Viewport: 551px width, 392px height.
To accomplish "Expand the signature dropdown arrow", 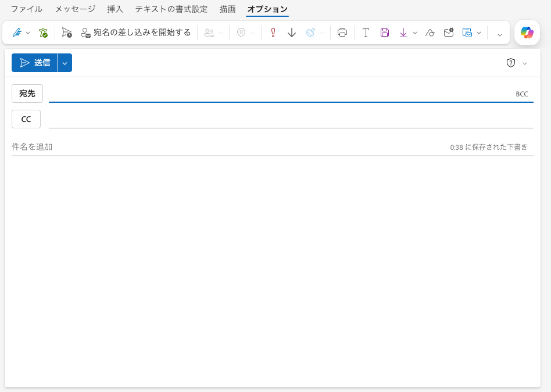I will 28,33.
